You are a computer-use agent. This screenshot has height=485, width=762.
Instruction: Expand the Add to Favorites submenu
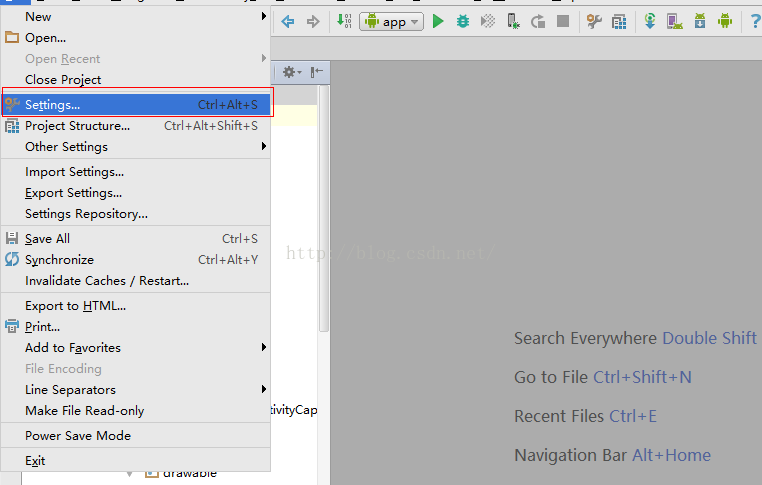pos(136,347)
